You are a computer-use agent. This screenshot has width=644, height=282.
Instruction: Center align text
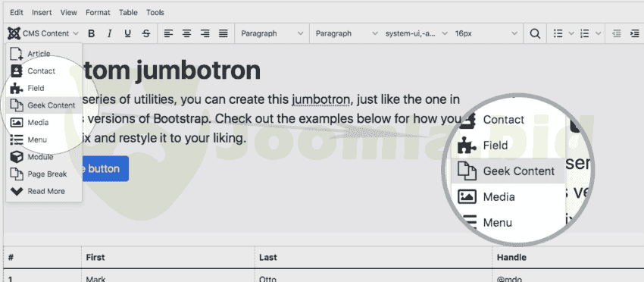(x=187, y=33)
